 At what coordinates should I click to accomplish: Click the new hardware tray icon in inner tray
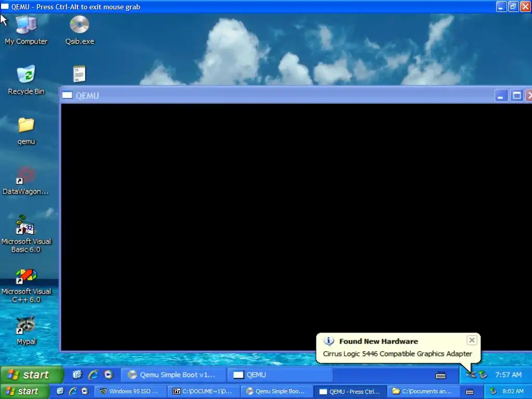click(x=471, y=375)
